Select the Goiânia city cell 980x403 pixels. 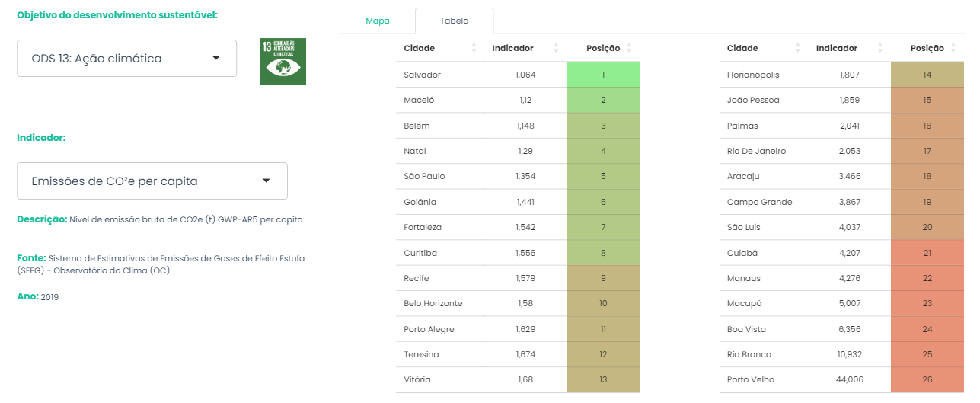point(440,202)
